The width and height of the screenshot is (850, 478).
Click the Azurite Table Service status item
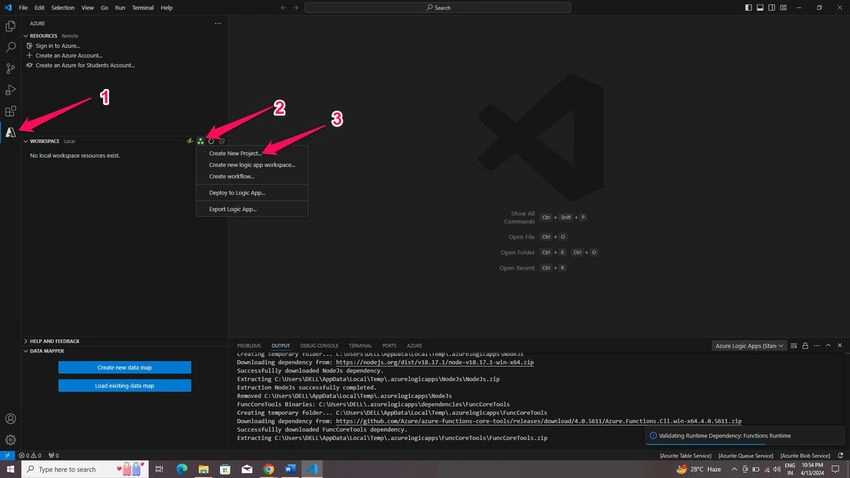pyautogui.click(x=685, y=456)
